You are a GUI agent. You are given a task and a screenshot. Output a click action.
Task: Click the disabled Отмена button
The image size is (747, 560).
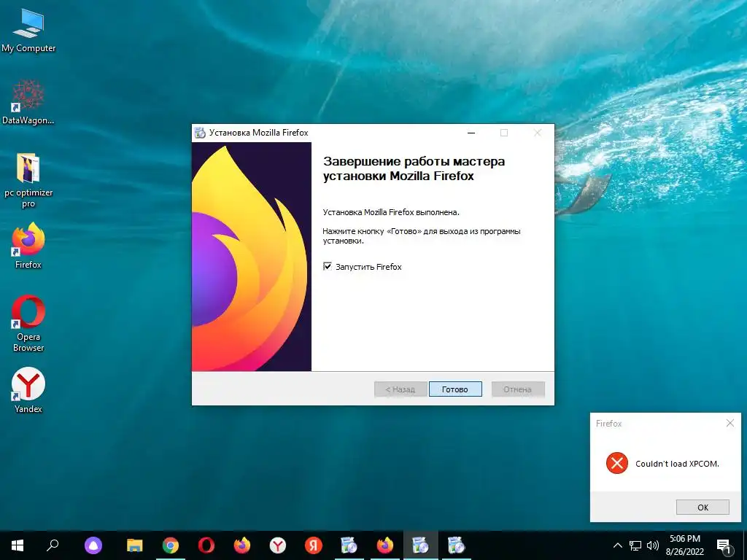[x=518, y=389]
